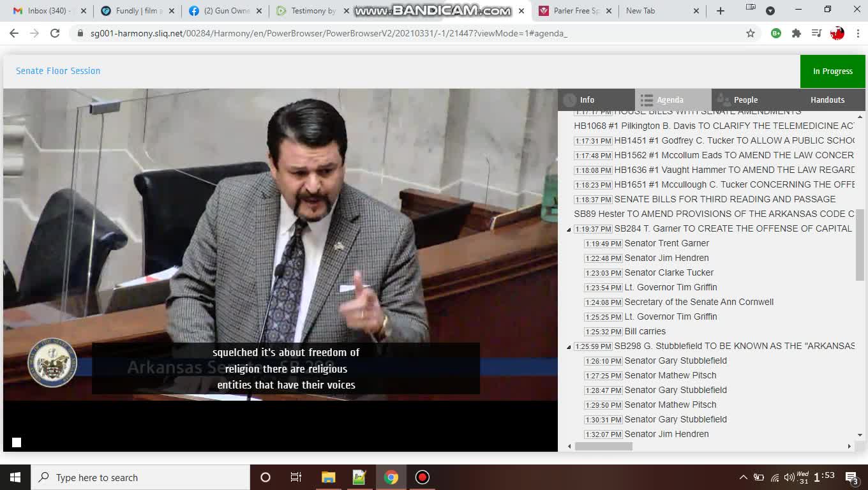The height and width of the screenshot is (490, 868).
Task: Stop video playback with the square button
Action: tap(17, 442)
